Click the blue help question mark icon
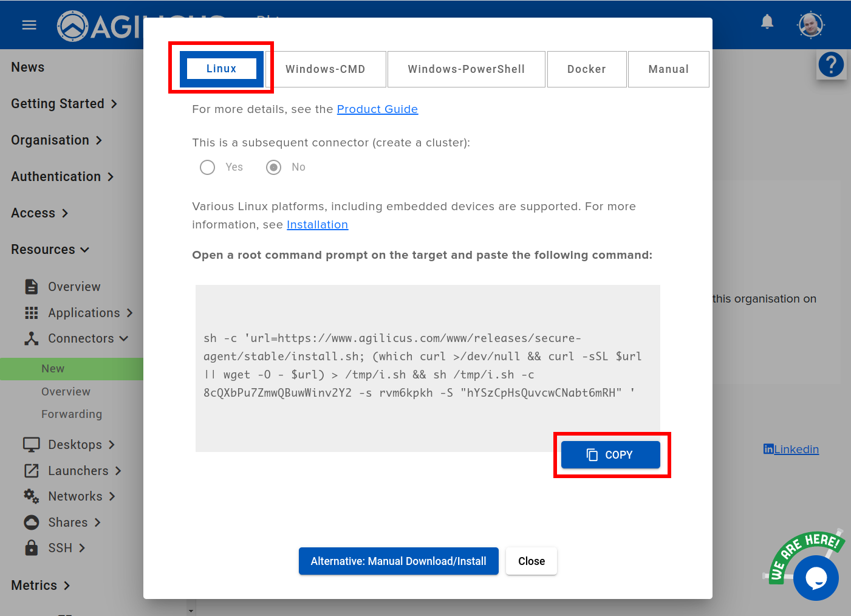851x616 pixels. click(831, 64)
